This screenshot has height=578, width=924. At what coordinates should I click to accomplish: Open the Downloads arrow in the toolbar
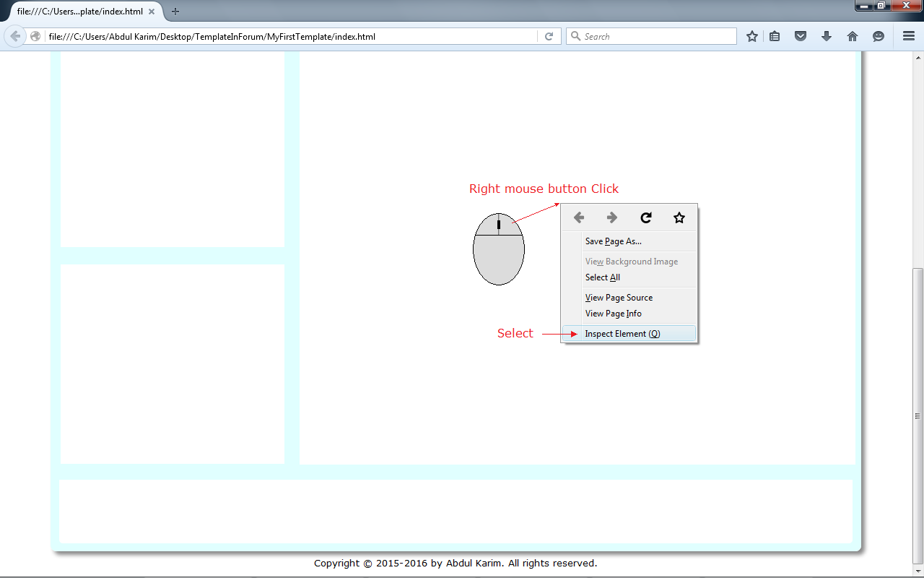[827, 36]
